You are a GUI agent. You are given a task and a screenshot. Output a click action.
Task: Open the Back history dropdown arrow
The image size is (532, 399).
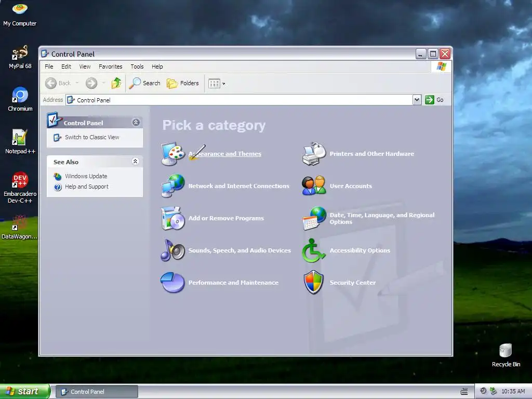point(77,83)
